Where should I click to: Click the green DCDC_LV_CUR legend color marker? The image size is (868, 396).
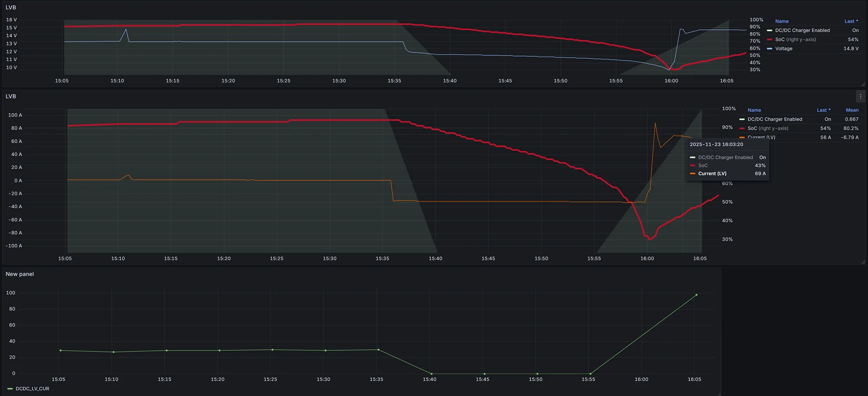click(10, 389)
